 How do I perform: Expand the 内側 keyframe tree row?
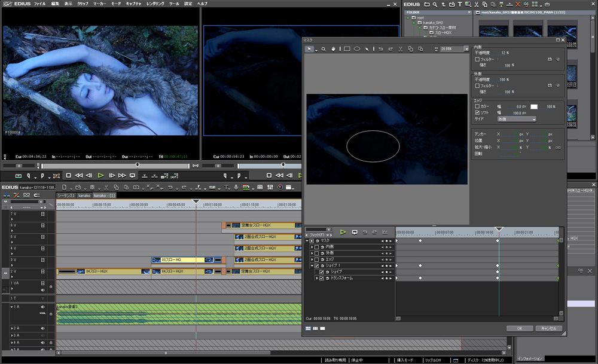tap(312, 247)
